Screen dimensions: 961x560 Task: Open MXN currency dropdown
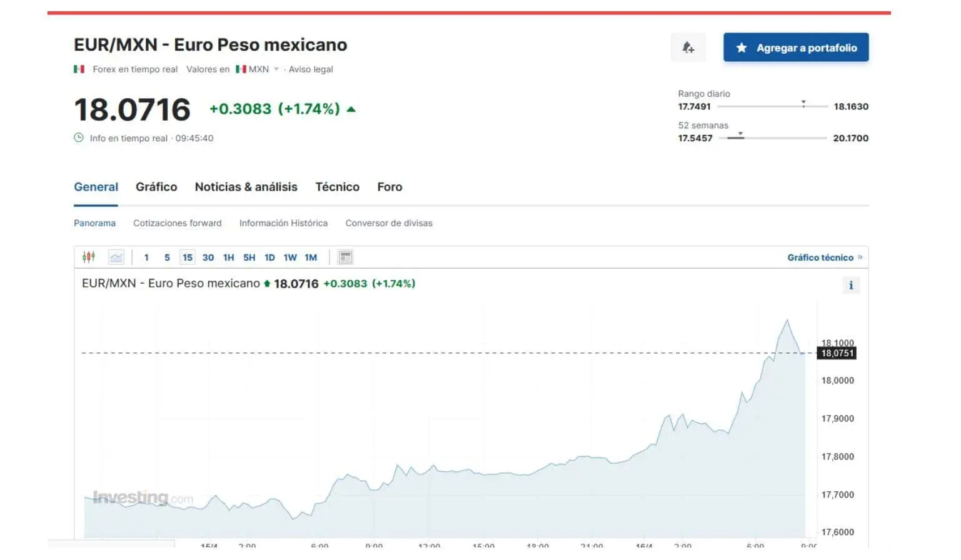pyautogui.click(x=258, y=69)
